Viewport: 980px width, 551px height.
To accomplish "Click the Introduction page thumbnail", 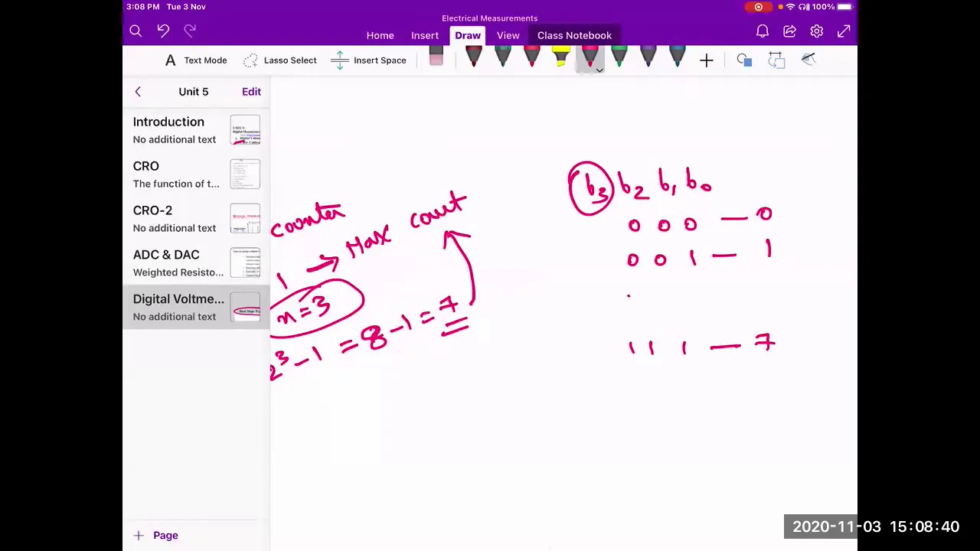I will [x=245, y=130].
